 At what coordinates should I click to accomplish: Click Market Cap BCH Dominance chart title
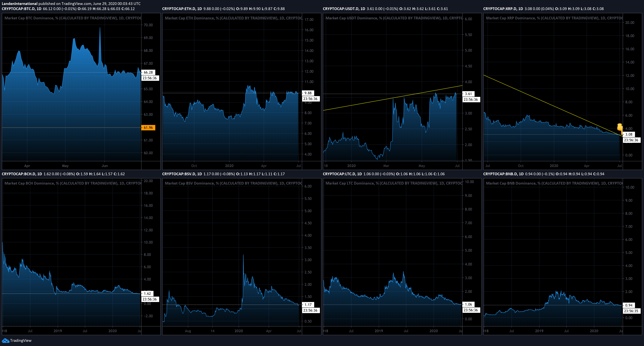[73, 183]
